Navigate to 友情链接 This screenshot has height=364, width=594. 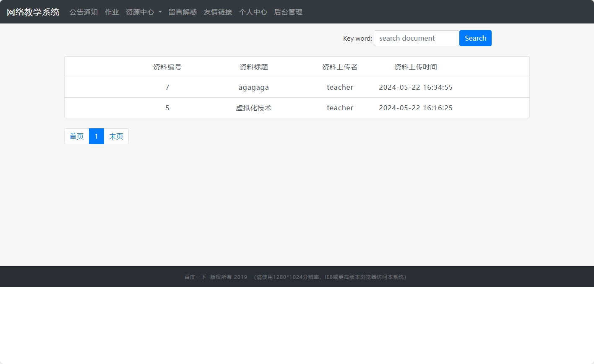[x=217, y=12]
